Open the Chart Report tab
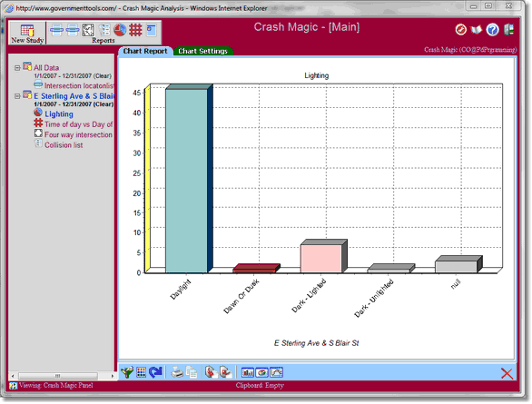 145,51
